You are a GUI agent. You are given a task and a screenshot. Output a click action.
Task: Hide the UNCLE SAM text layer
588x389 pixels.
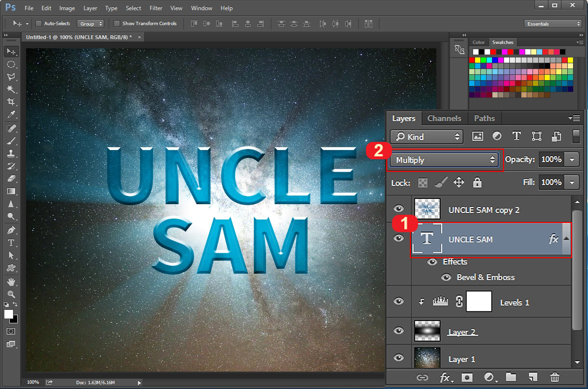click(398, 238)
